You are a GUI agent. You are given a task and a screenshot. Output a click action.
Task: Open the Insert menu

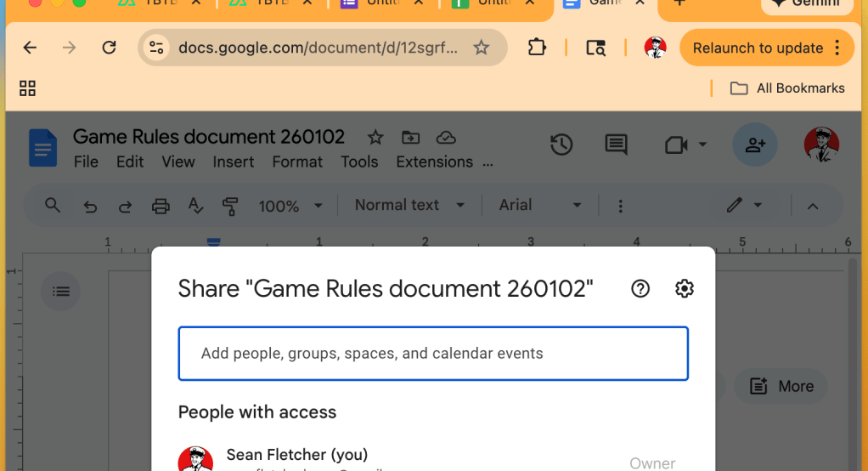point(234,162)
